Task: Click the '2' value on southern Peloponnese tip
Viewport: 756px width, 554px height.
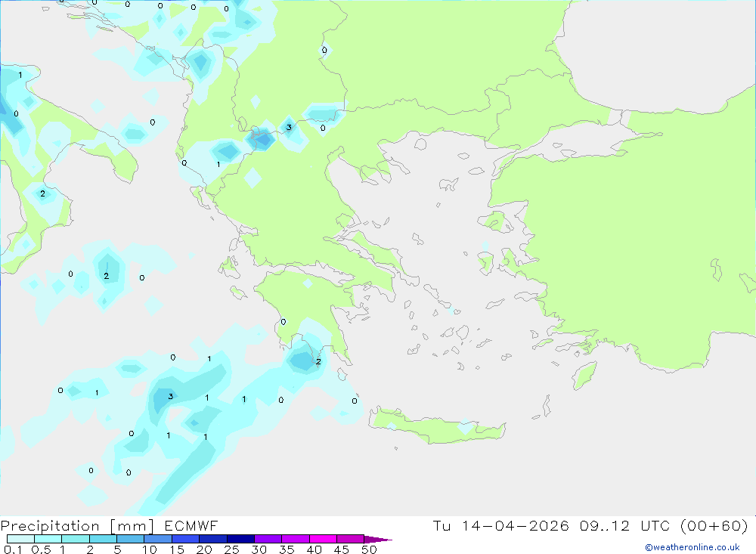Action: (x=318, y=361)
